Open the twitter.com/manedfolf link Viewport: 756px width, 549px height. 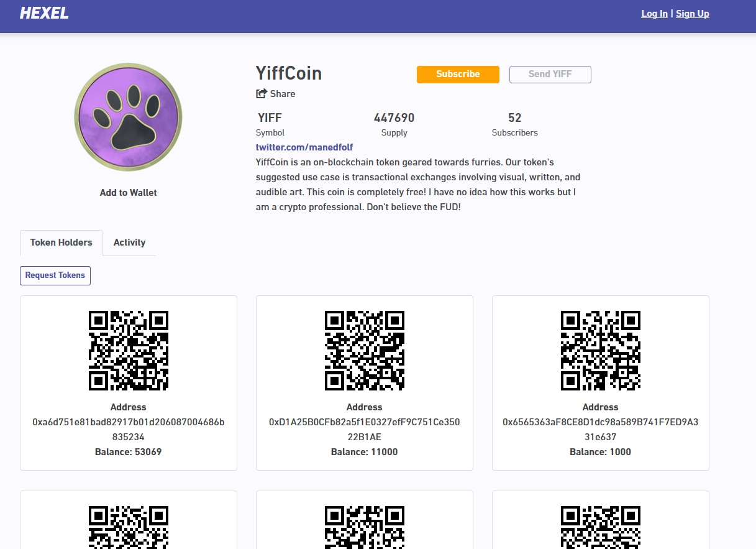(304, 147)
